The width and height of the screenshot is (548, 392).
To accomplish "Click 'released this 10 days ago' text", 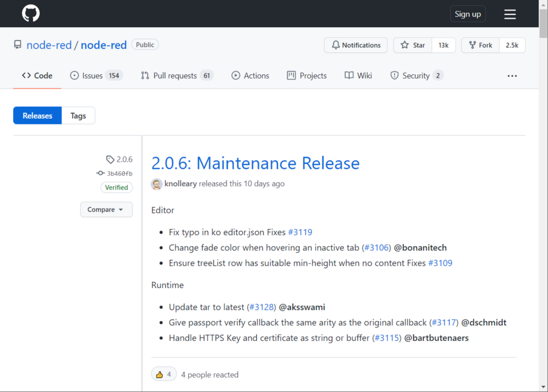I will (242, 184).
